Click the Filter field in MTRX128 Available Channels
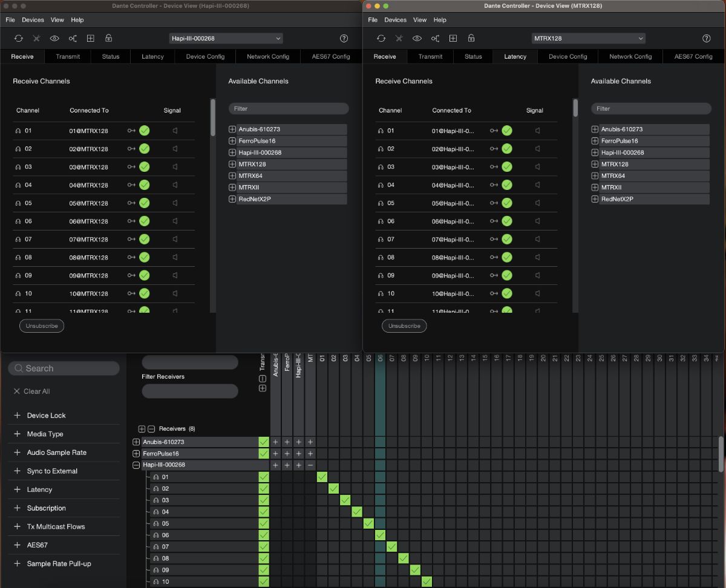This screenshot has width=726, height=588. point(651,109)
